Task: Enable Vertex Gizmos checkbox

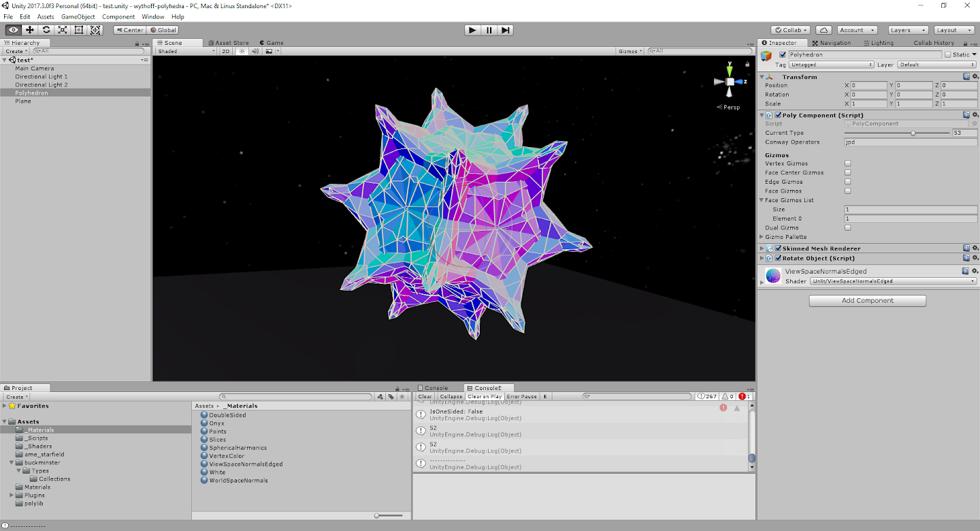Action: 847,163
